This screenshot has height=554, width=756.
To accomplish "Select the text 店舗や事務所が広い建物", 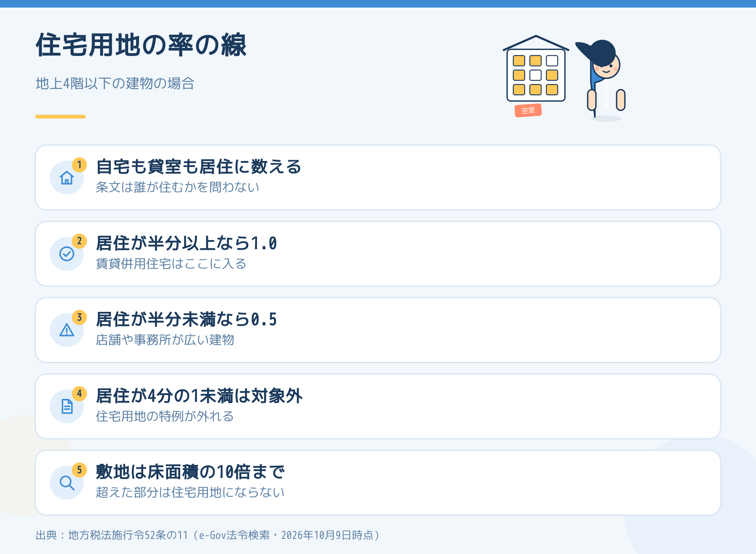I will point(165,340).
